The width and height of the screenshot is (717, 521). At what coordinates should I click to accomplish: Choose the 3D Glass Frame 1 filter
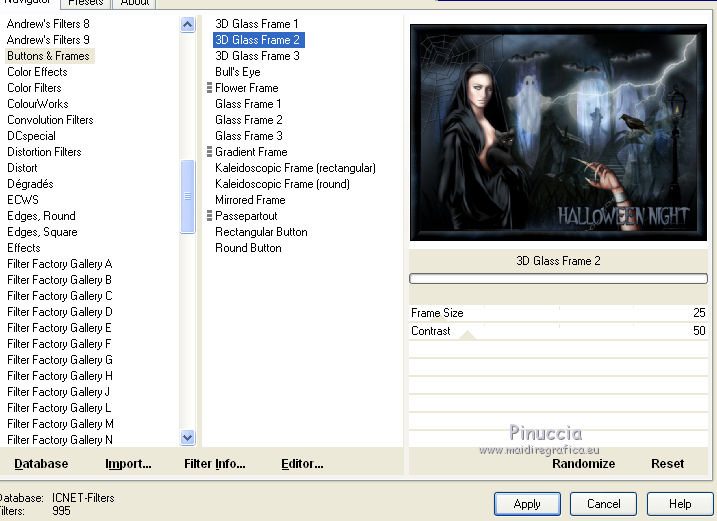tap(257, 24)
